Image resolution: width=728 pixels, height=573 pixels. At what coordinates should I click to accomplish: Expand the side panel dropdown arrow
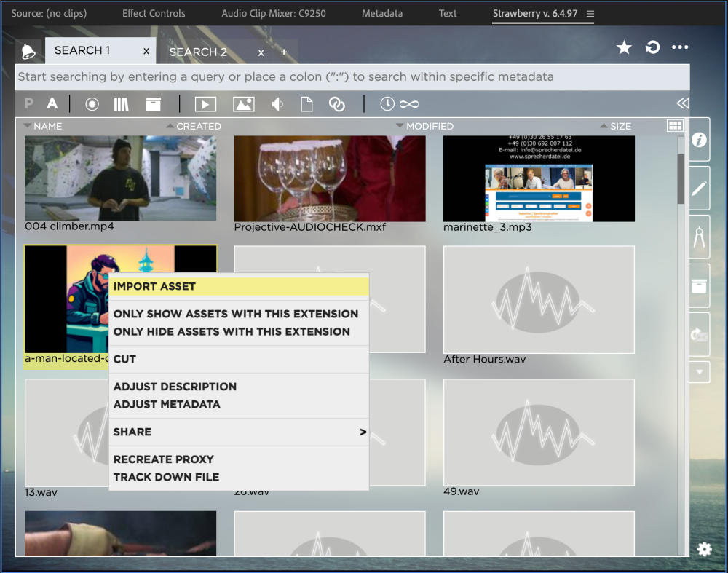pos(700,371)
